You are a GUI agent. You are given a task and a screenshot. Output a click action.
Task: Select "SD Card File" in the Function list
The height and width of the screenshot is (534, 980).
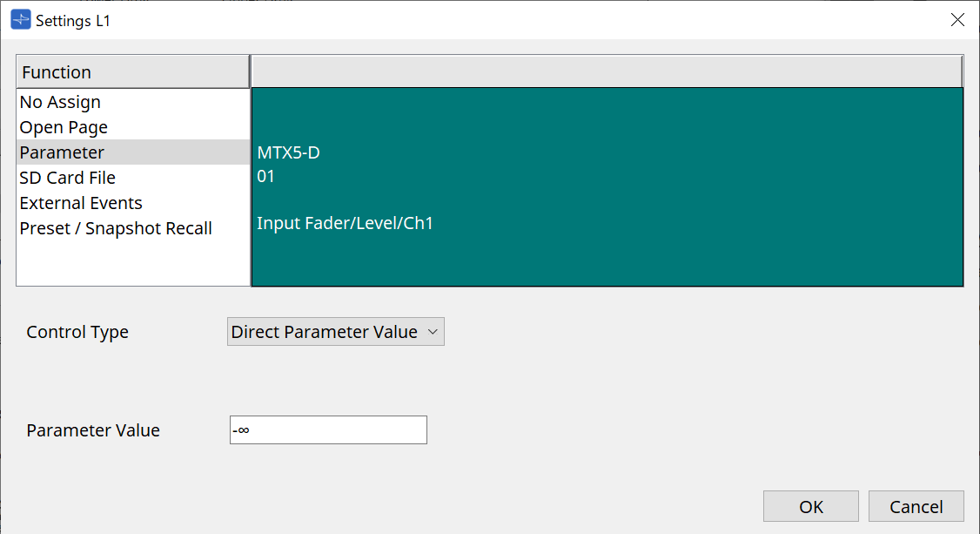(67, 177)
